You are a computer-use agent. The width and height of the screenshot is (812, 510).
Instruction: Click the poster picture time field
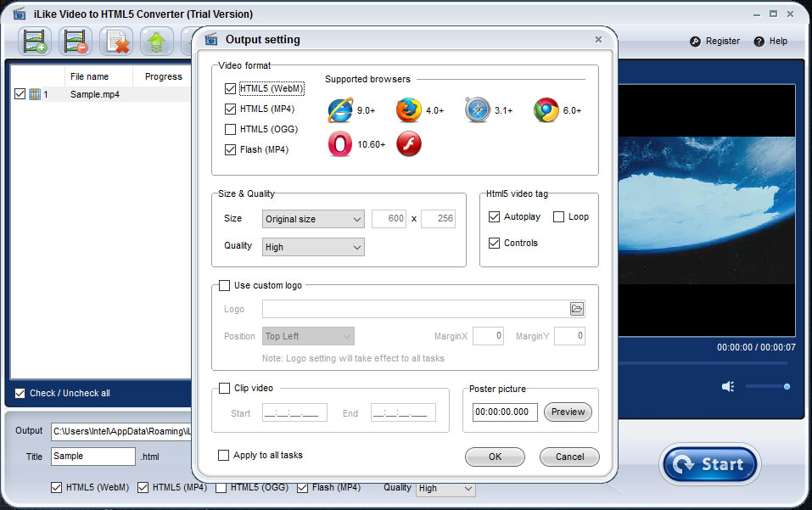click(505, 412)
